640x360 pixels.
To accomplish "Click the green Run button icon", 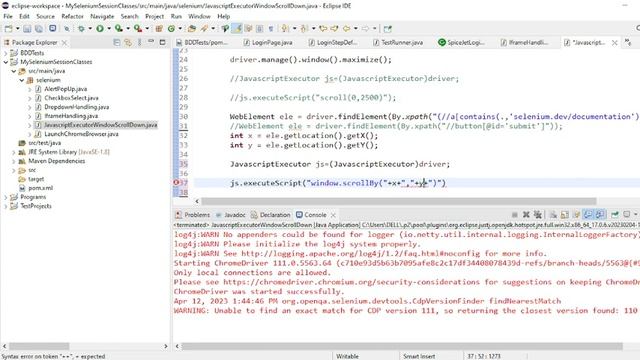I will coord(100,29).
